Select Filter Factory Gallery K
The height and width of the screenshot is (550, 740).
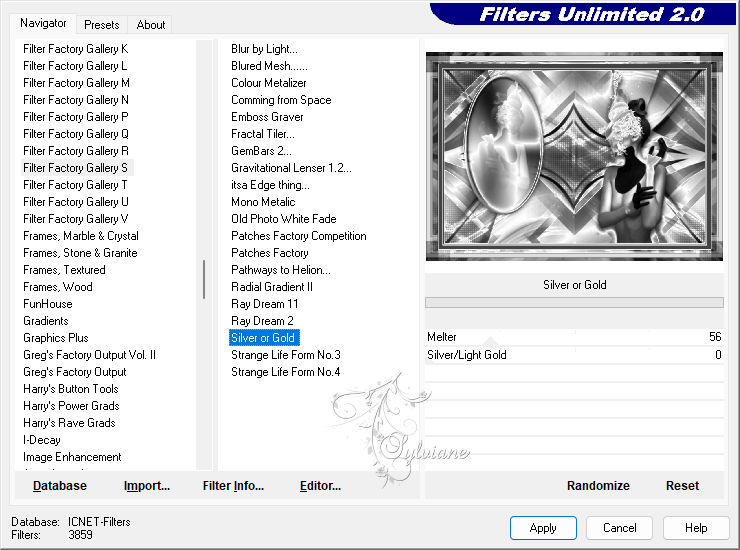[x=76, y=49]
